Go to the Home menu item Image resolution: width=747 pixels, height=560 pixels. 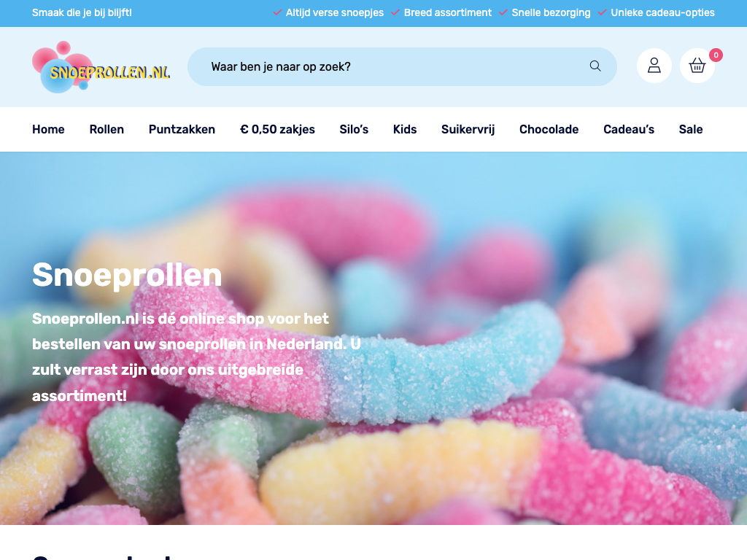[48, 130]
